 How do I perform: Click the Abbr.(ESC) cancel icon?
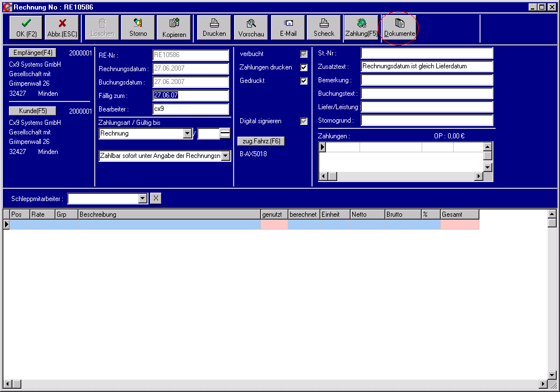tap(62, 27)
